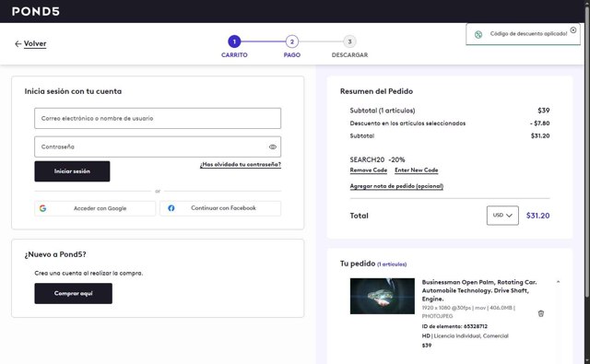This screenshot has width=590, height=364.
Task: Select step 2 PAGO circle
Action: [x=292, y=41]
